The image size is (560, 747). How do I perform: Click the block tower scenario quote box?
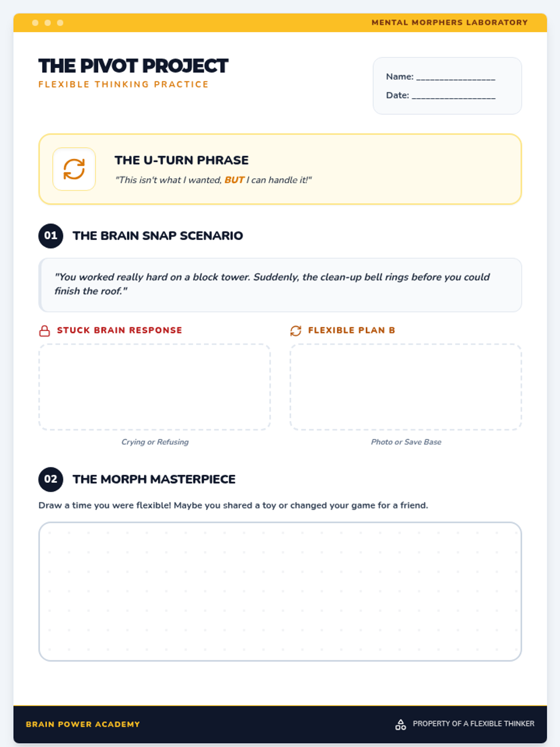[x=280, y=285]
